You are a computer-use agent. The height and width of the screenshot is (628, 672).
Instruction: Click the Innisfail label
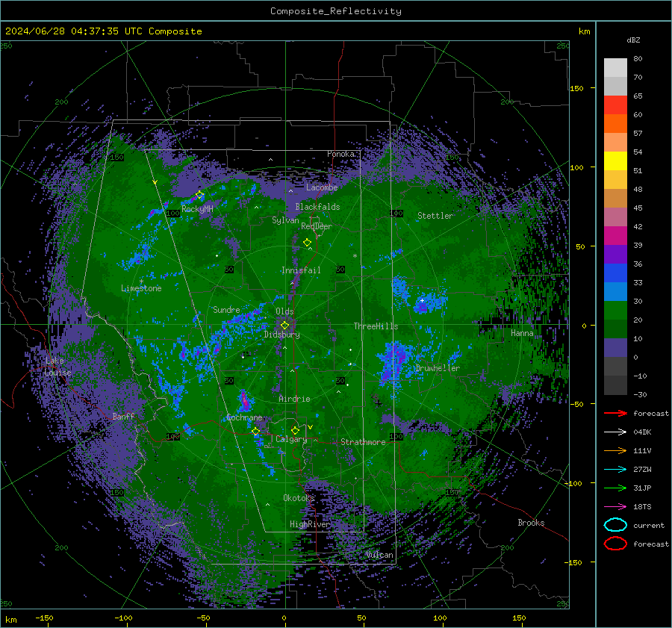(x=301, y=270)
